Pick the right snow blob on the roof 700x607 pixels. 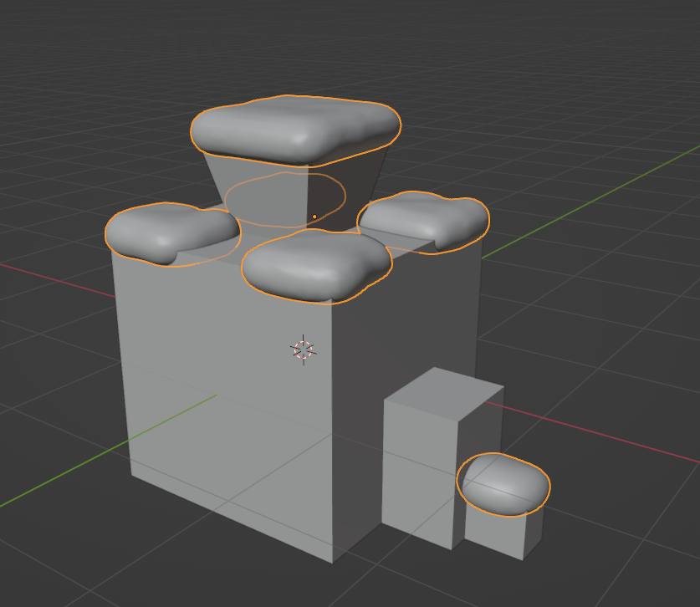424,219
